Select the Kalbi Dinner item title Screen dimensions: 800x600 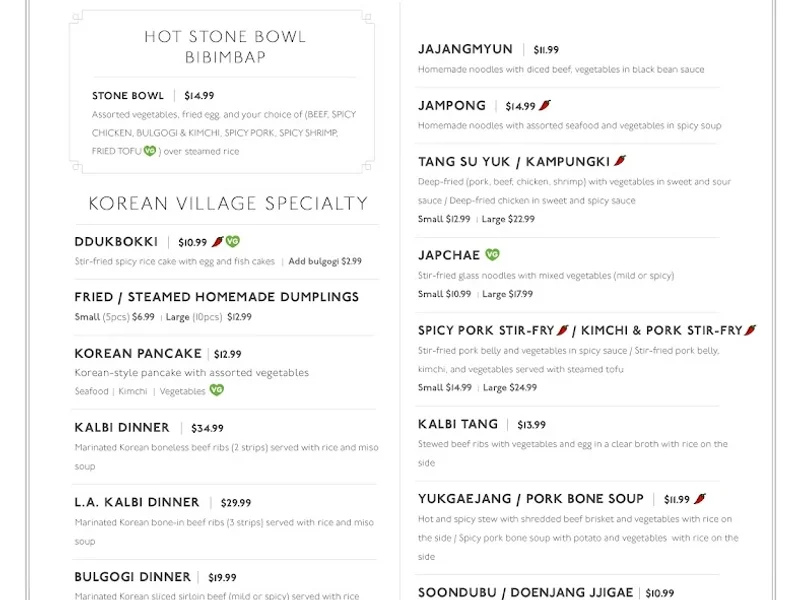coord(122,427)
